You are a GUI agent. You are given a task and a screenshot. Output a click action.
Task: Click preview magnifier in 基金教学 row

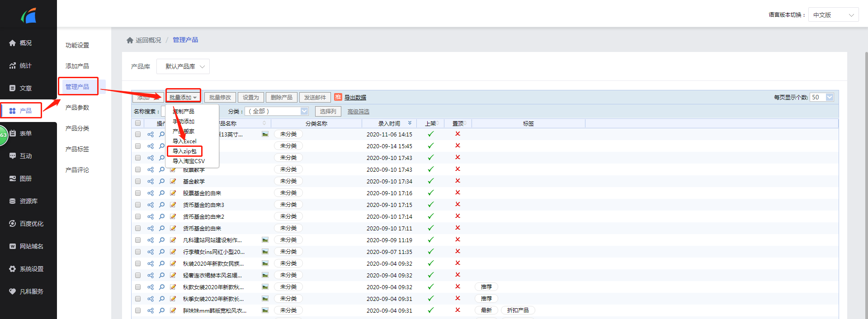coord(162,181)
